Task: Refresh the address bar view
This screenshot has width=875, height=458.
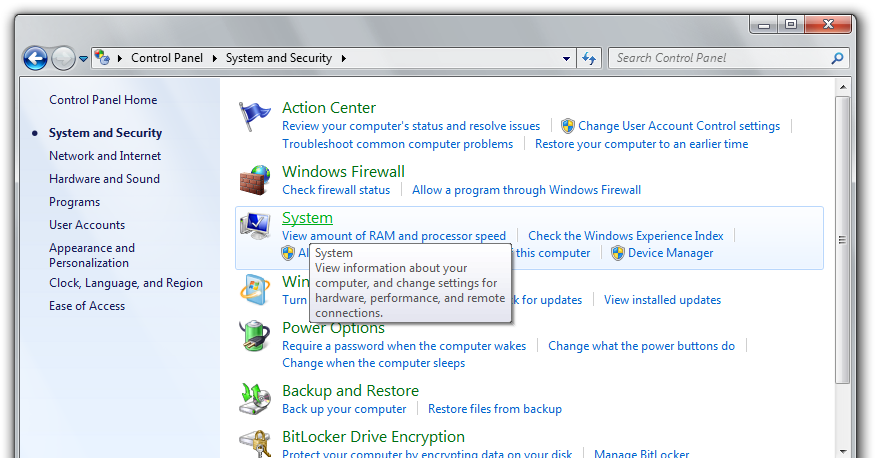Action: click(x=589, y=58)
